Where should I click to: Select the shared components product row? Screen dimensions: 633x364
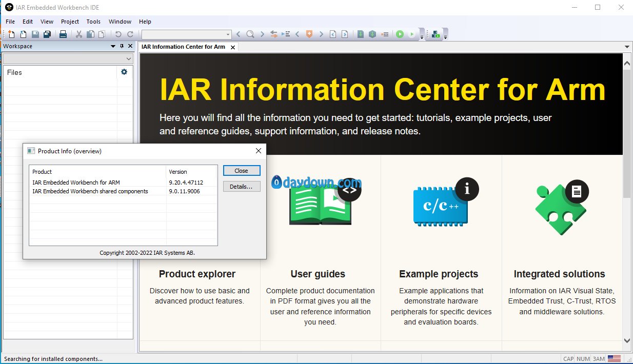click(123, 191)
